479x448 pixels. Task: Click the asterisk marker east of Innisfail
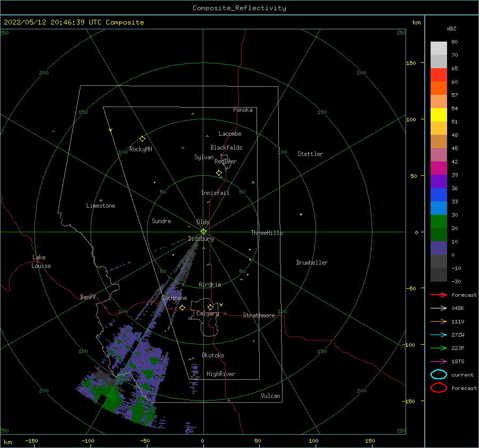pyautogui.click(x=253, y=183)
